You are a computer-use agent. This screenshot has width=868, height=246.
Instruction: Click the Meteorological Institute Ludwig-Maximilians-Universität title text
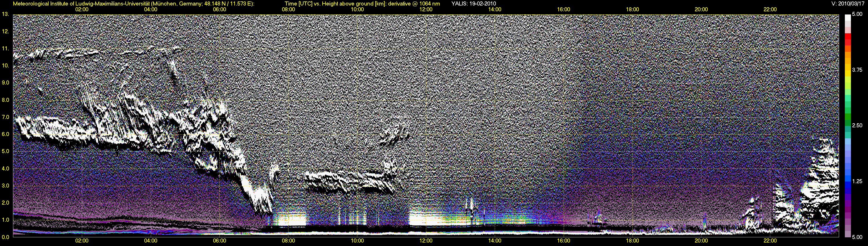133,4
